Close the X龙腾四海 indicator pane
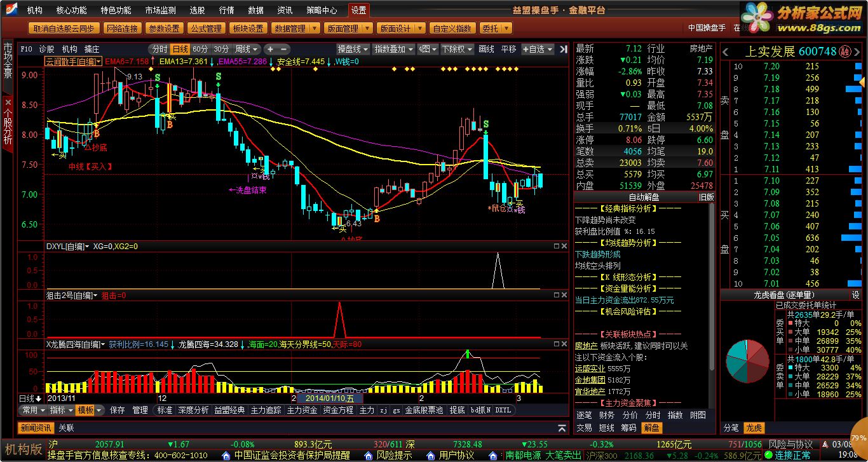Screen dimensions: 868x462 (564, 344)
